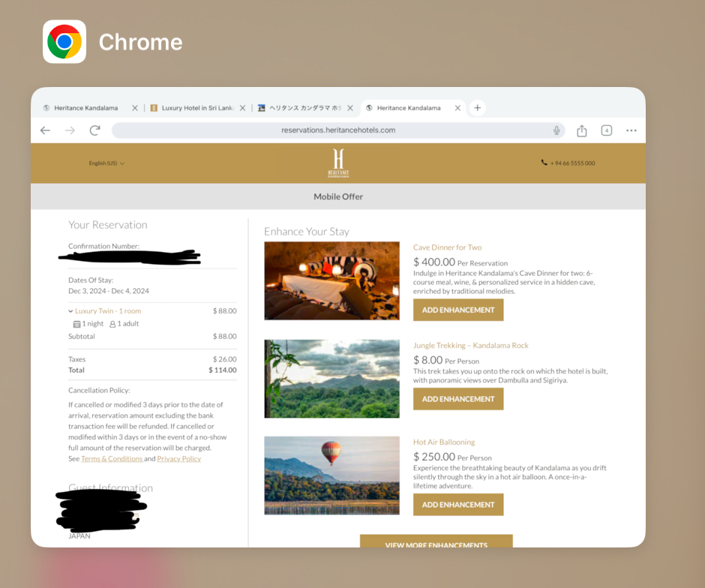Viewport: 705px width, 588px height.
Task: Click the Enhance Your Stay heading
Action: pyautogui.click(x=307, y=232)
